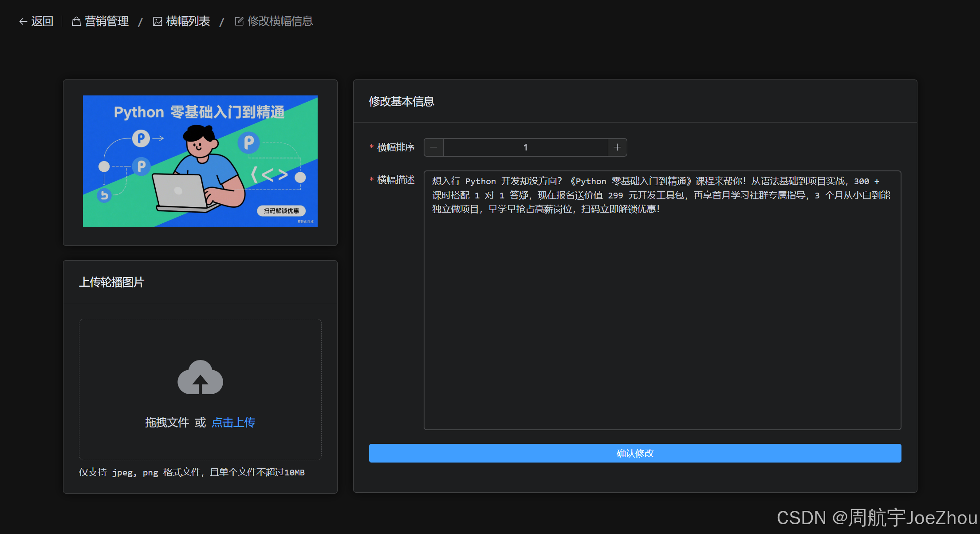Click the back arrow icon
980x534 pixels.
(23, 21)
